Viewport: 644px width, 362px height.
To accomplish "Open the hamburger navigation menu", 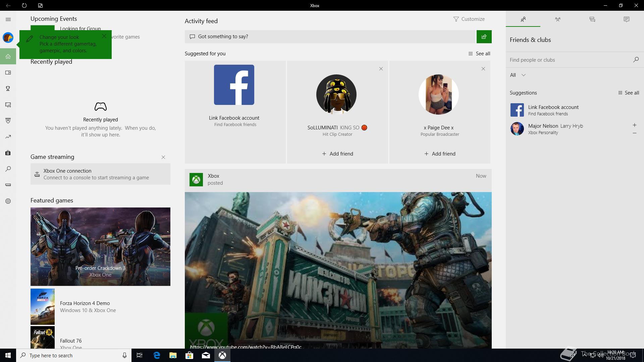I will pos(8,19).
